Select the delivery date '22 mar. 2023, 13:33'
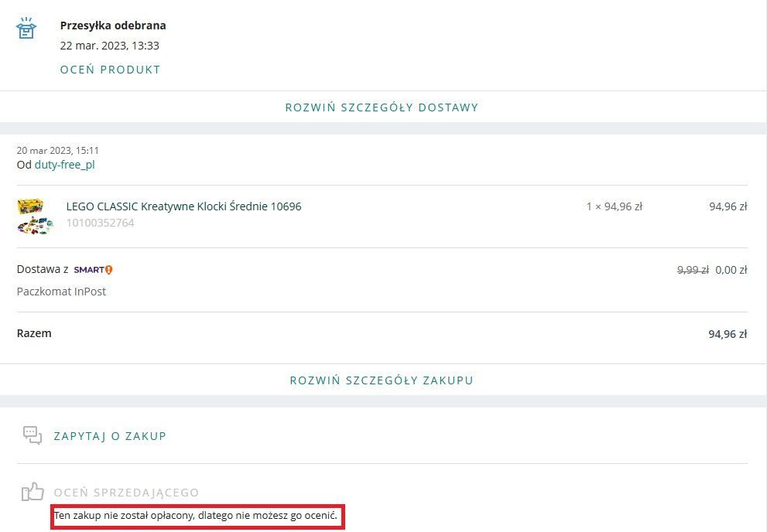Image resolution: width=767 pixels, height=532 pixels. (x=110, y=46)
